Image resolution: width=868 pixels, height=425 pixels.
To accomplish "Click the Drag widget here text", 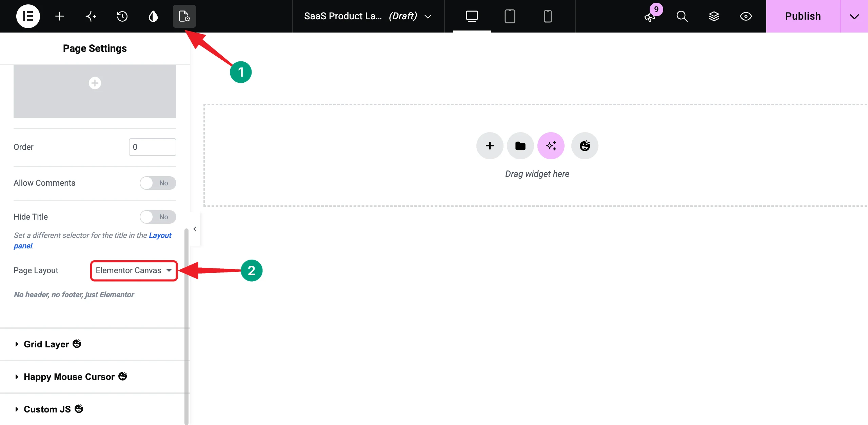I will [537, 174].
